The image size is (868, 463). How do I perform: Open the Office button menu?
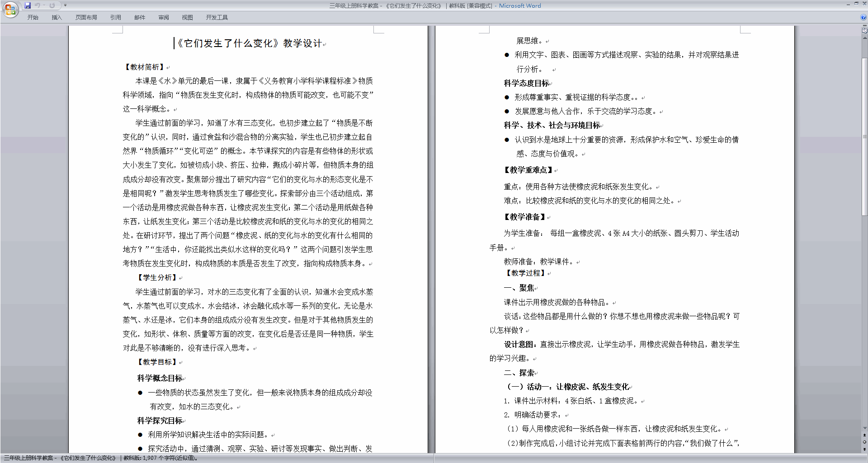[10, 9]
